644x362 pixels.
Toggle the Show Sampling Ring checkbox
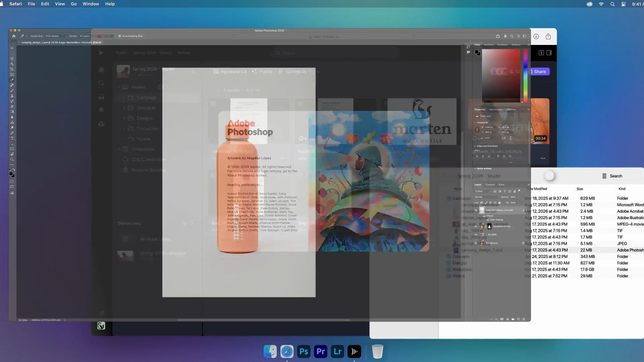(x=120, y=36)
